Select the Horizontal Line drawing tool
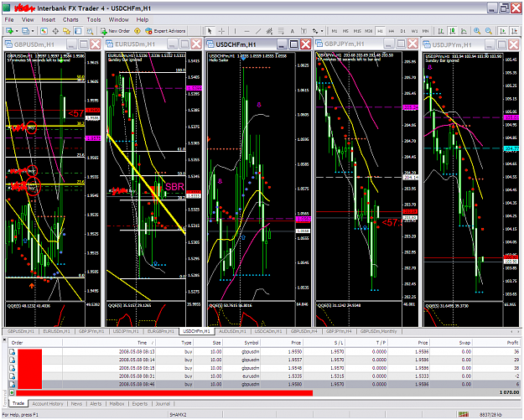Viewport: 524px width, 420px height. pyautogui.click(x=247, y=31)
